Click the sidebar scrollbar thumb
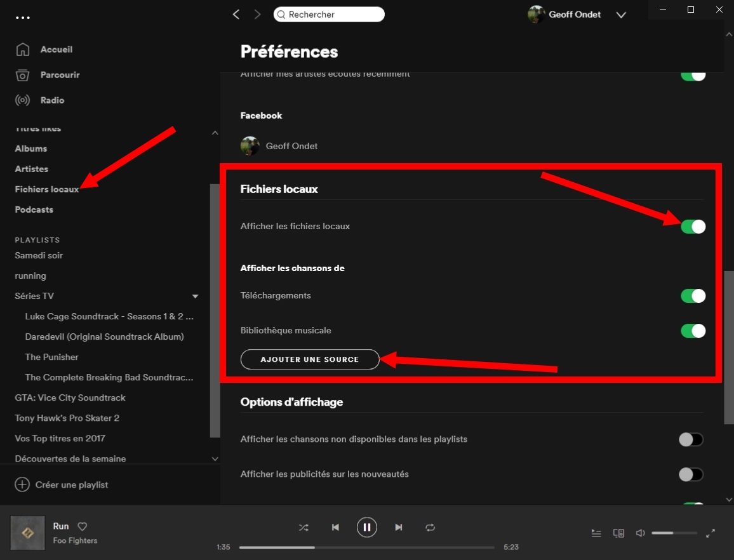This screenshot has height=560, width=734. 215,311
